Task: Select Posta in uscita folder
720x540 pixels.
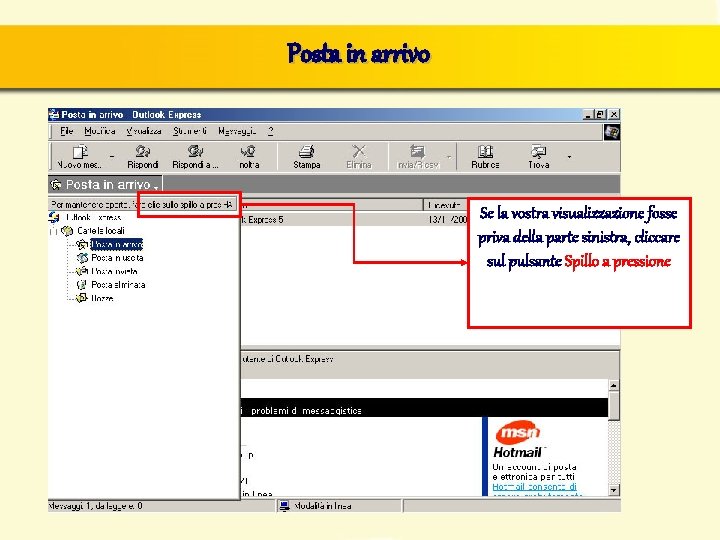Action: click(x=117, y=258)
